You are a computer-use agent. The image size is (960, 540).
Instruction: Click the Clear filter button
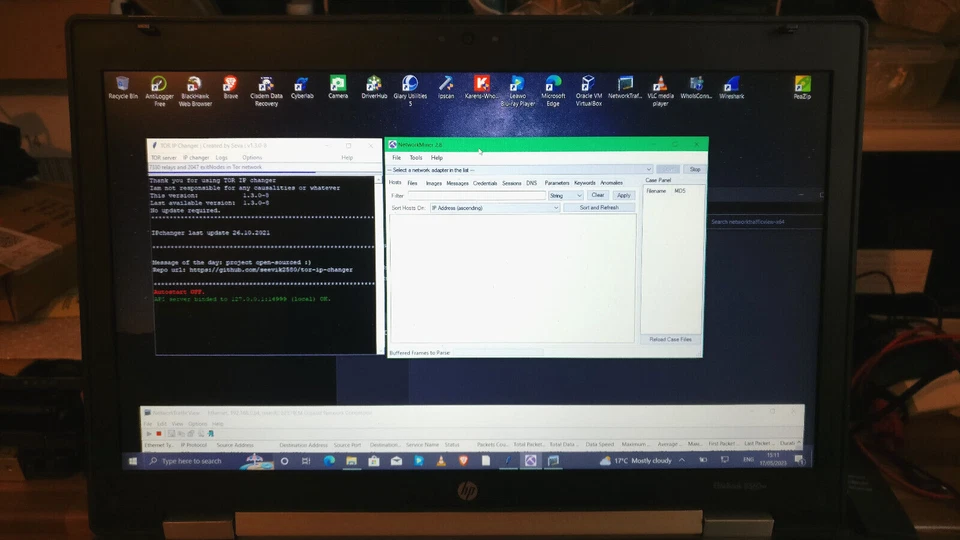pos(598,195)
